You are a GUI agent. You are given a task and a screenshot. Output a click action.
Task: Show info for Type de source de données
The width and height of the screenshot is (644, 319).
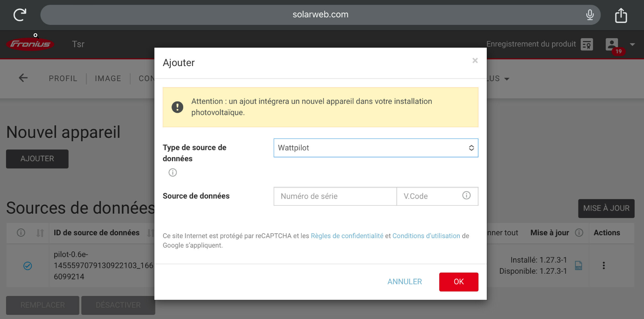tap(173, 173)
